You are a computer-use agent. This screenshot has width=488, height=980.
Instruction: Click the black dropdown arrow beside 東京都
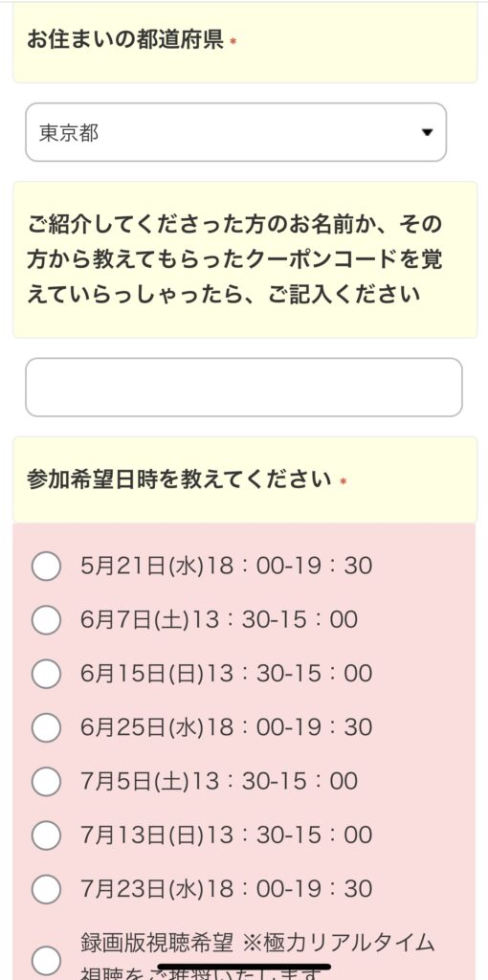click(428, 132)
